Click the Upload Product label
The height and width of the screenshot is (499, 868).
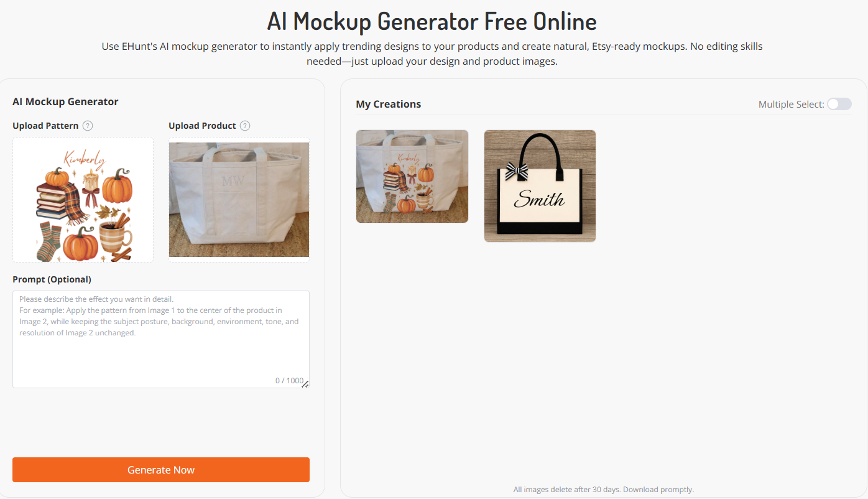point(202,126)
